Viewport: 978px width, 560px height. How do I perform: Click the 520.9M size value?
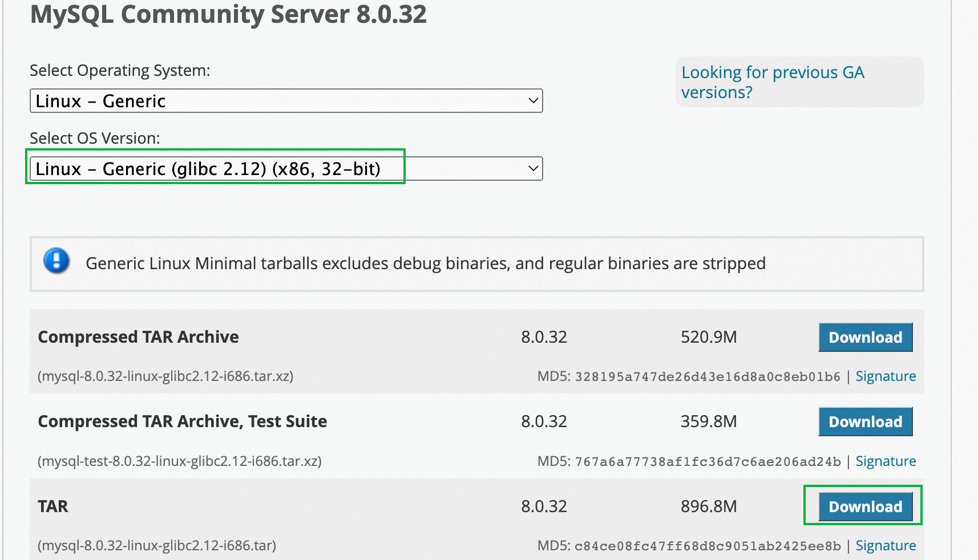click(709, 337)
